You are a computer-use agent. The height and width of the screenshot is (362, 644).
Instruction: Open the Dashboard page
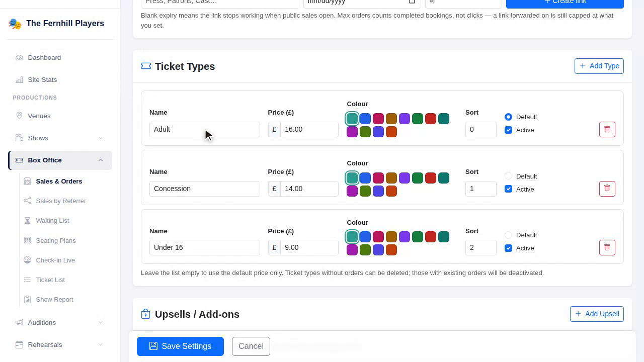(60, 58)
